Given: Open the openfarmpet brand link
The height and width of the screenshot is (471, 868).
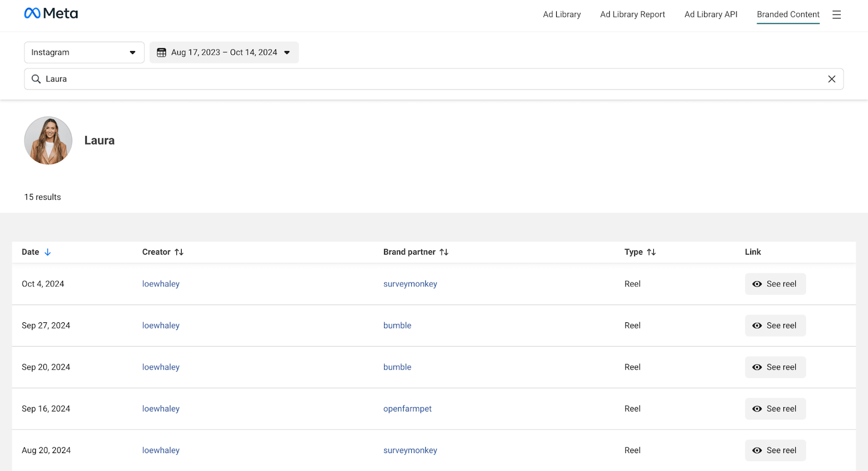Looking at the screenshot, I should (x=407, y=409).
